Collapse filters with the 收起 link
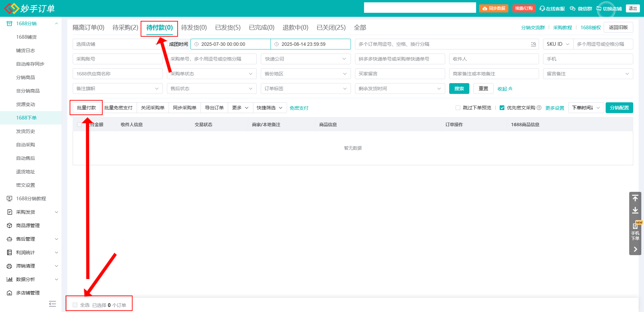This screenshot has height=312, width=644. [505, 89]
